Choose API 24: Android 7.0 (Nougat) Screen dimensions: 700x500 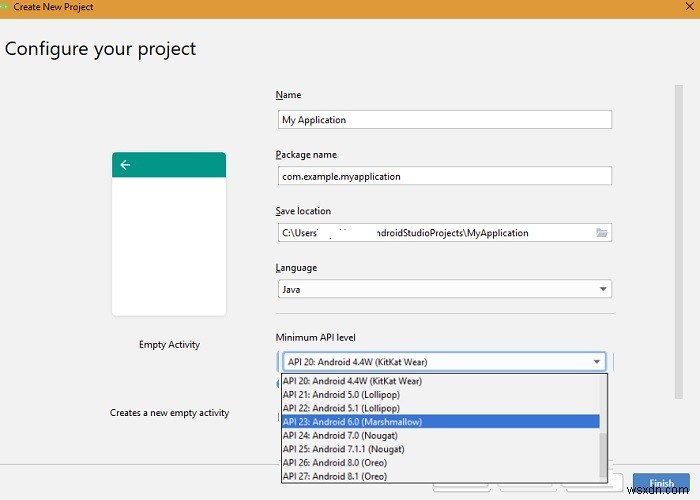441,435
